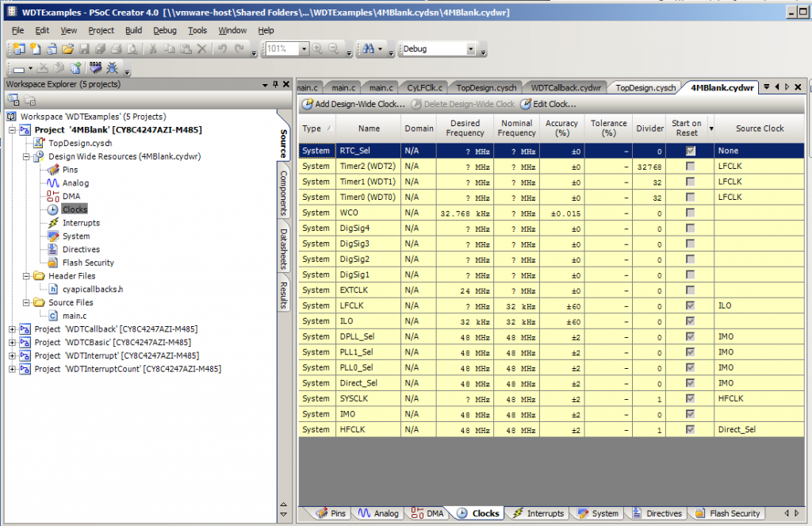Click the Desired Frequency column header
This screenshot has width=812, height=526.
pyautogui.click(x=465, y=128)
